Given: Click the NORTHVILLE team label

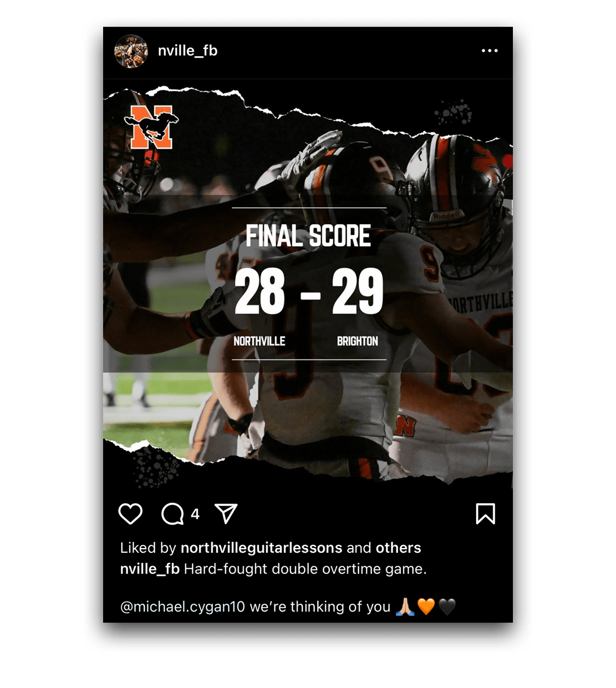Looking at the screenshot, I should (x=259, y=341).
